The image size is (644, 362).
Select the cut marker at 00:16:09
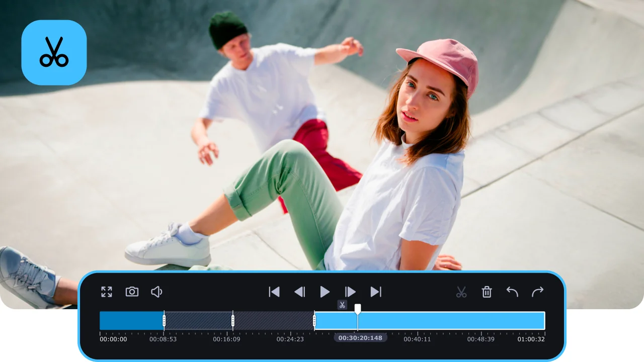(x=232, y=320)
